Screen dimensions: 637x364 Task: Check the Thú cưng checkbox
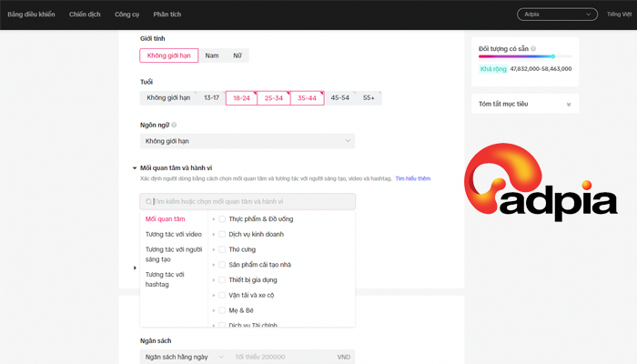[x=222, y=249]
